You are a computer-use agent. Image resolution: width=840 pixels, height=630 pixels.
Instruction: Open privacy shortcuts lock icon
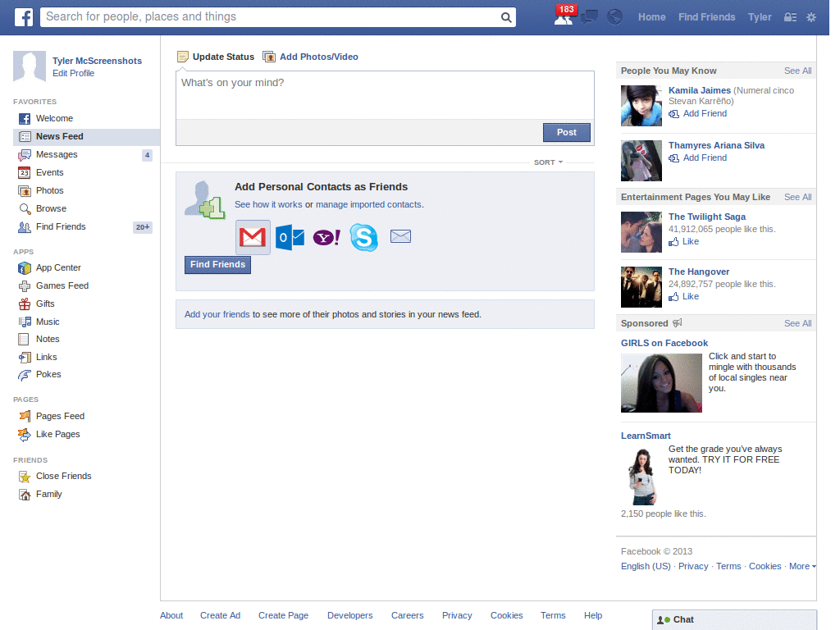(790, 17)
